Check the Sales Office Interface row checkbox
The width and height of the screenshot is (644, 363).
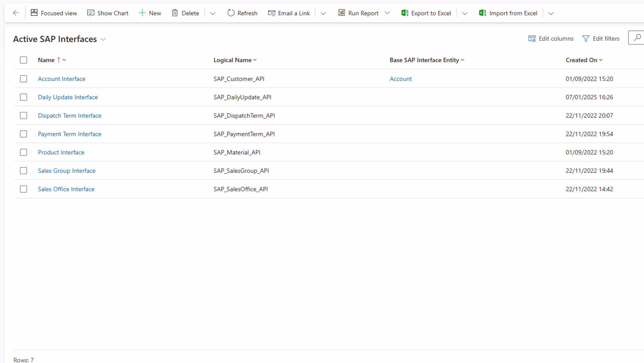tap(24, 189)
